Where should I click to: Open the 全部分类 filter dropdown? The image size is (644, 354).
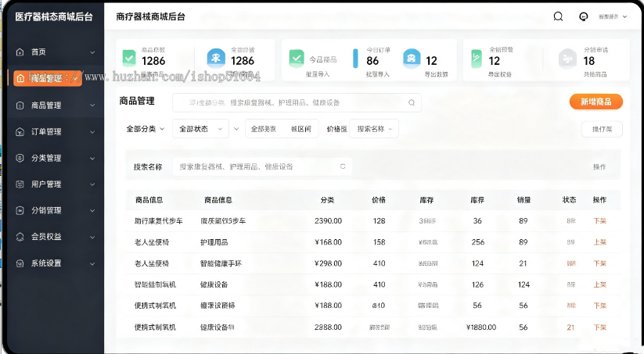(145, 129)
